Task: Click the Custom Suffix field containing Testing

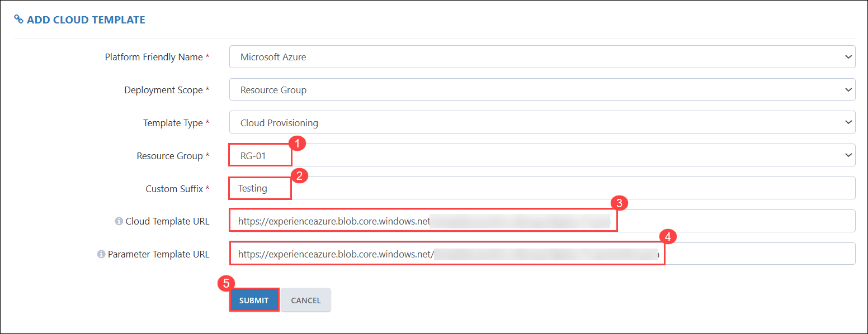Action: [x=542, y=188]
